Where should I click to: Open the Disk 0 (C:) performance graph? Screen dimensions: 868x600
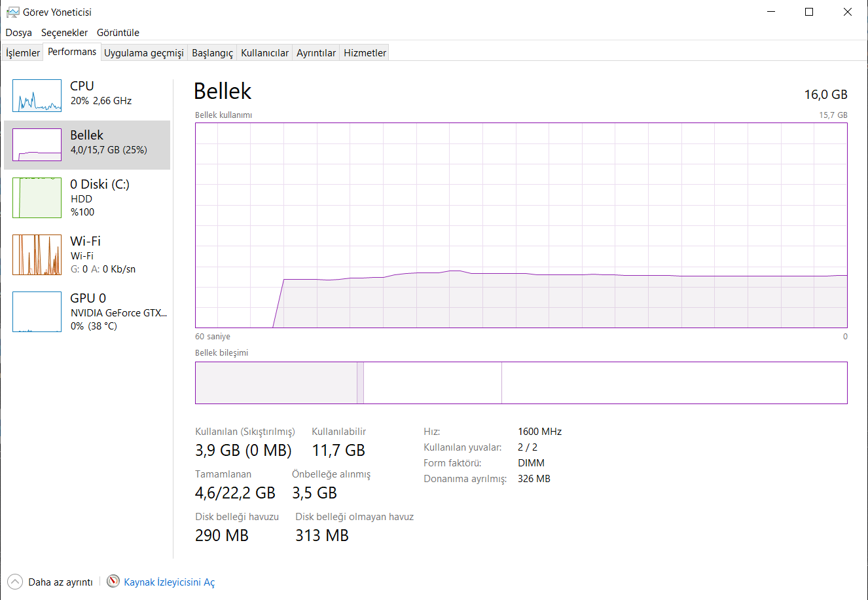point(37,197)
